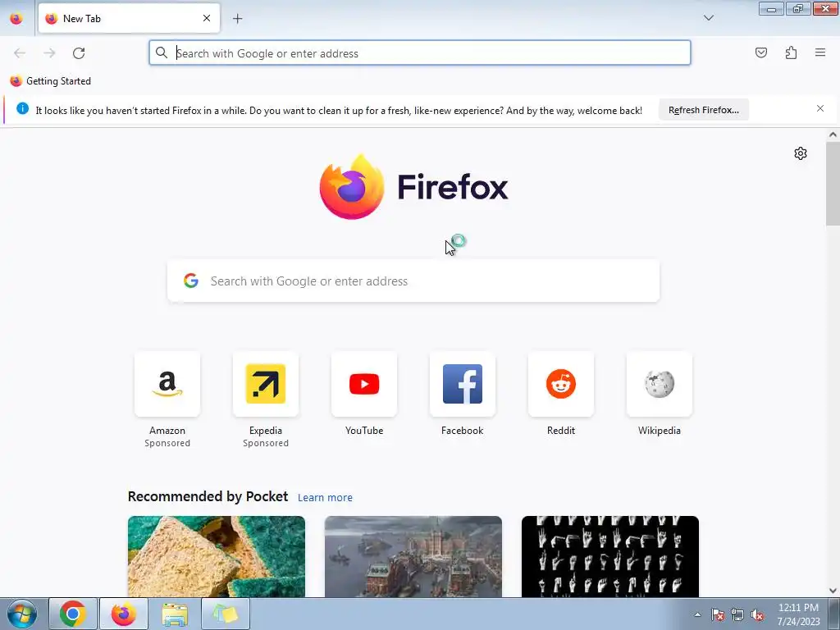Image resolution: width=840 pixels, height=630 pixels.
Task: Click the magnifier icon in address bar
Action: (x=162, y=52)
